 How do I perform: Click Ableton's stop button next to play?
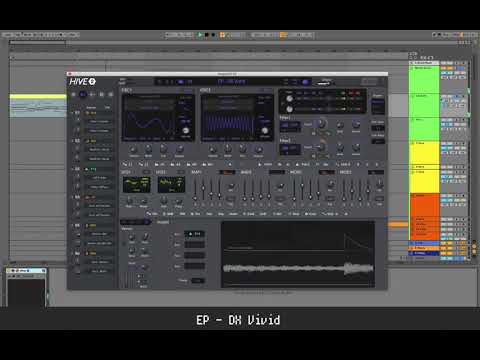(207, 35)
